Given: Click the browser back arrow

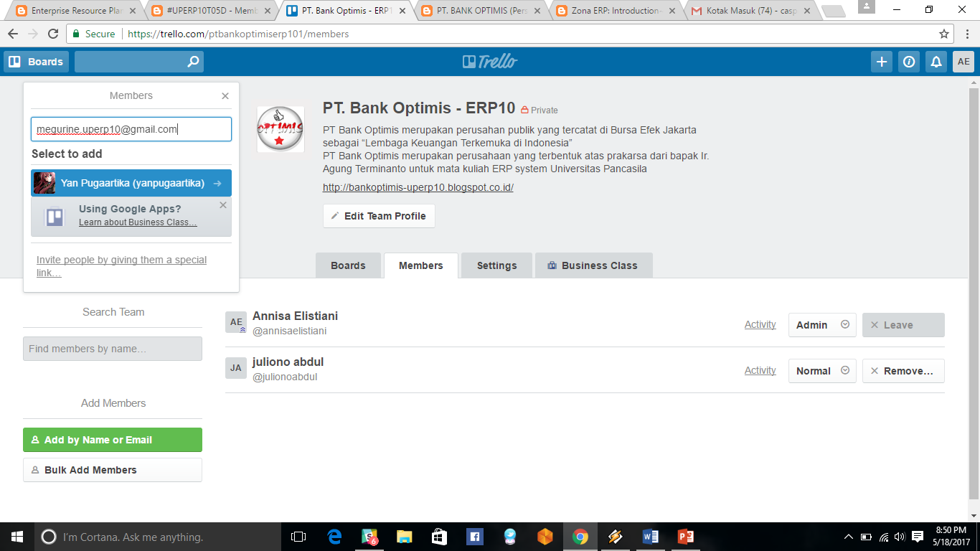Looking at the screenshot, I should [14, 34].
